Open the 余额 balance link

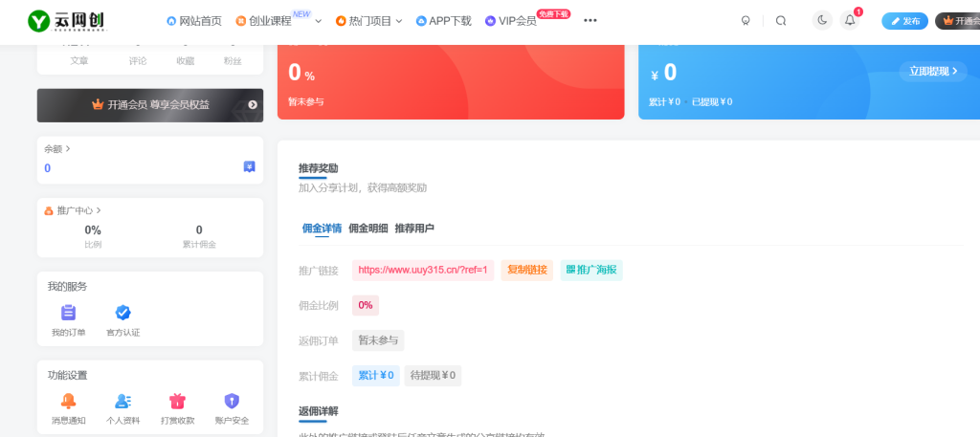(x=57, y=148)
